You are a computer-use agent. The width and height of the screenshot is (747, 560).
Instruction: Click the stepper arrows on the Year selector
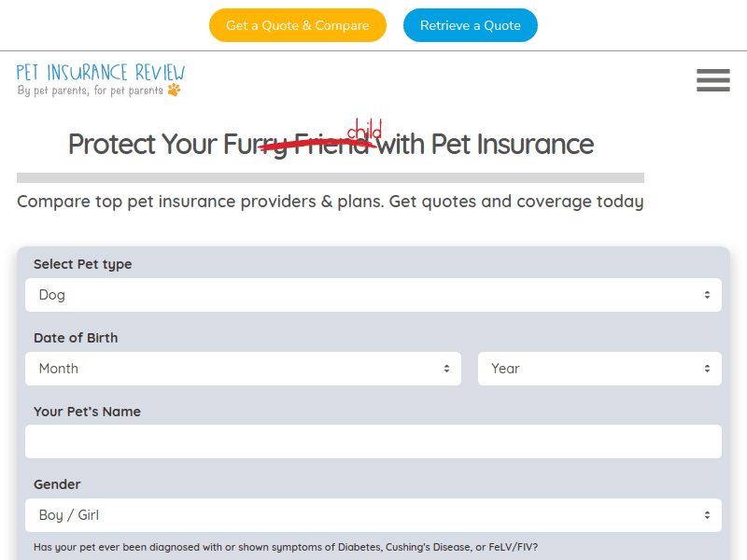coord(708,368)
